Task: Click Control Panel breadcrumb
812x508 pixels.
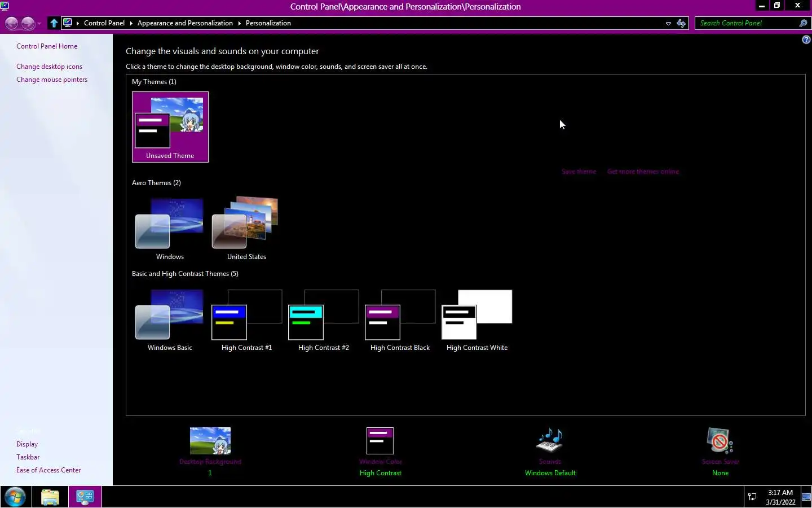Action: [104, 23]
